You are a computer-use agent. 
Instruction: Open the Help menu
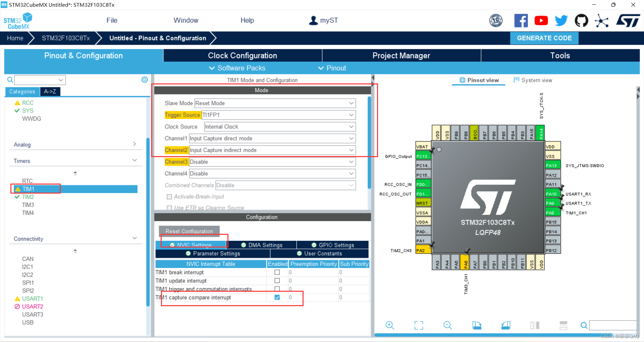click(x=247, y=20)
